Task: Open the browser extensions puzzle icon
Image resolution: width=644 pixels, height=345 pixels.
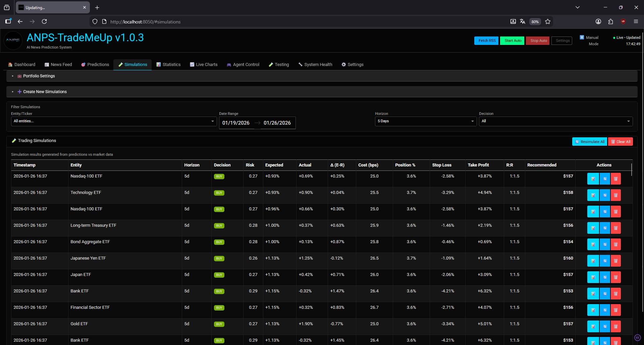Action: (610, 21)
